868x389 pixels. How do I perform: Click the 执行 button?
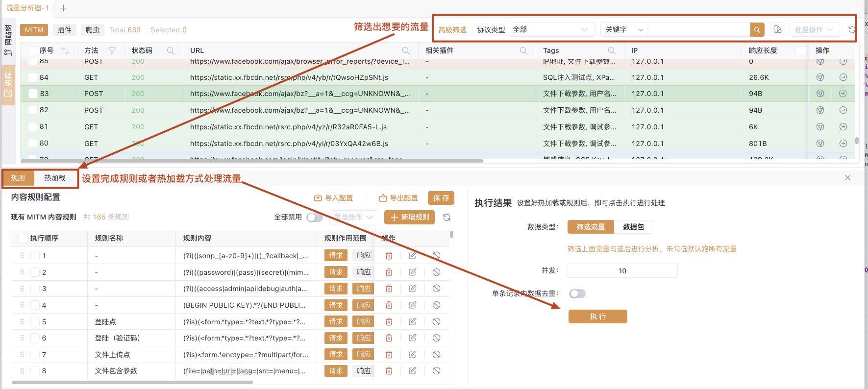(598, 316)
